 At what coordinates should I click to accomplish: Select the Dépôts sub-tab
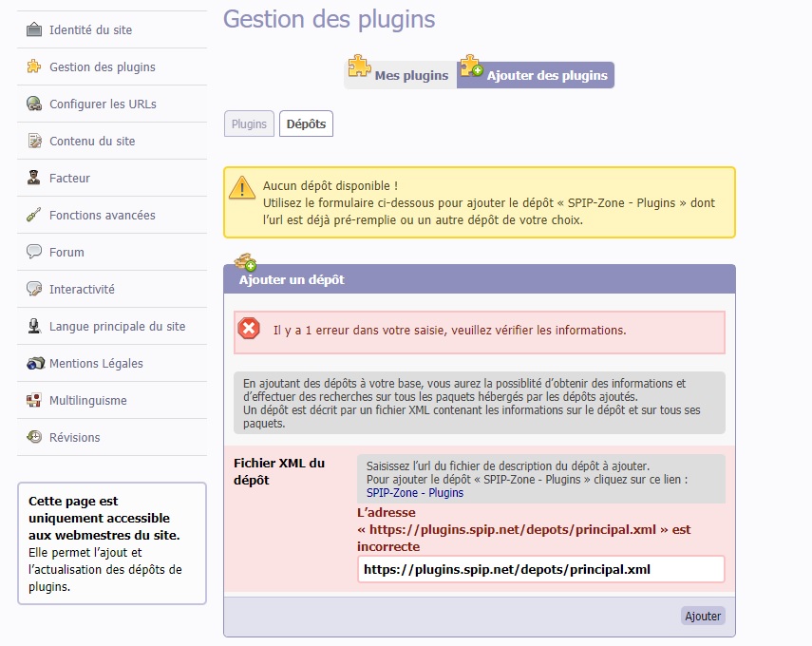point(306,123)
